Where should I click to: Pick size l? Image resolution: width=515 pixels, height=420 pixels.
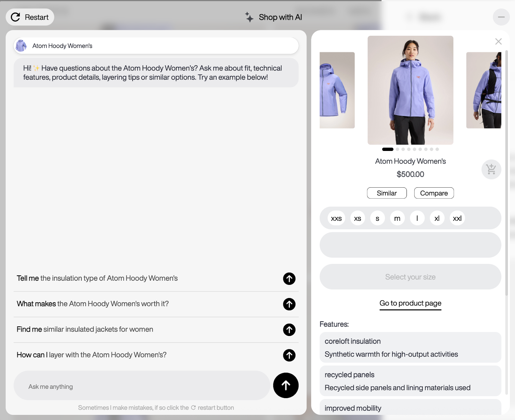(417, 218)
